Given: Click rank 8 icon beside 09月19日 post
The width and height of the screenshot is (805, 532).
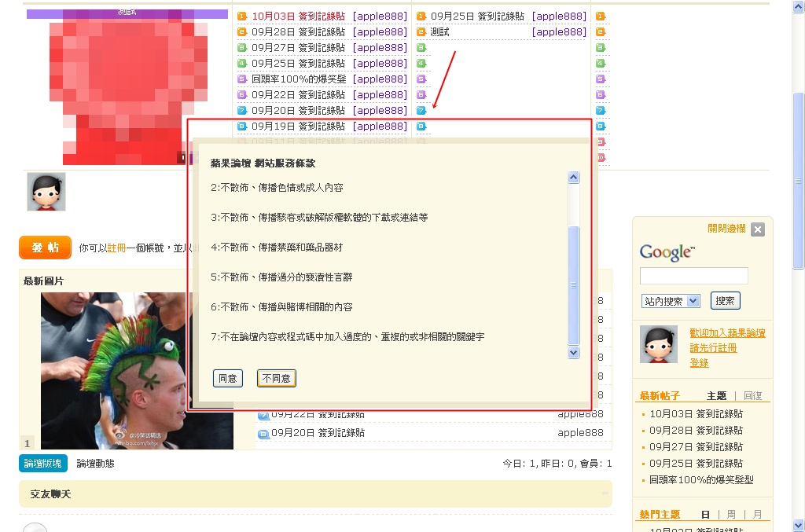Looking at the screenshot, I should pos(242,127).
